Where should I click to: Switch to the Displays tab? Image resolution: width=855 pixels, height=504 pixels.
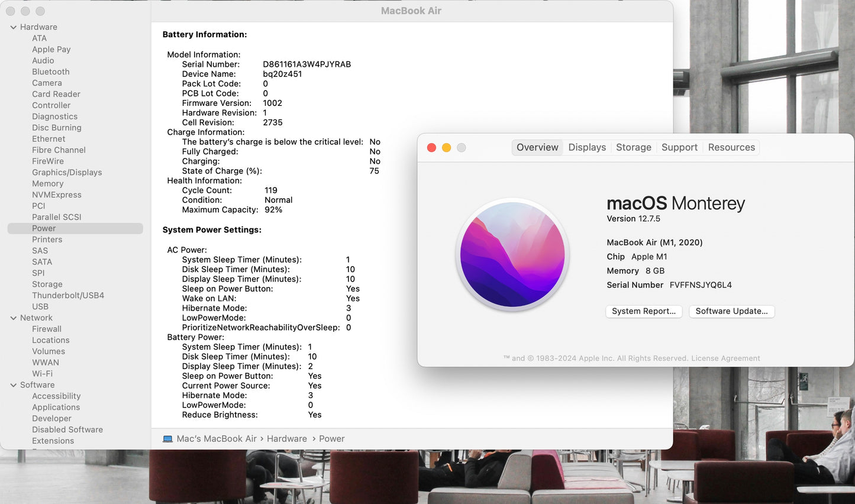587,147
